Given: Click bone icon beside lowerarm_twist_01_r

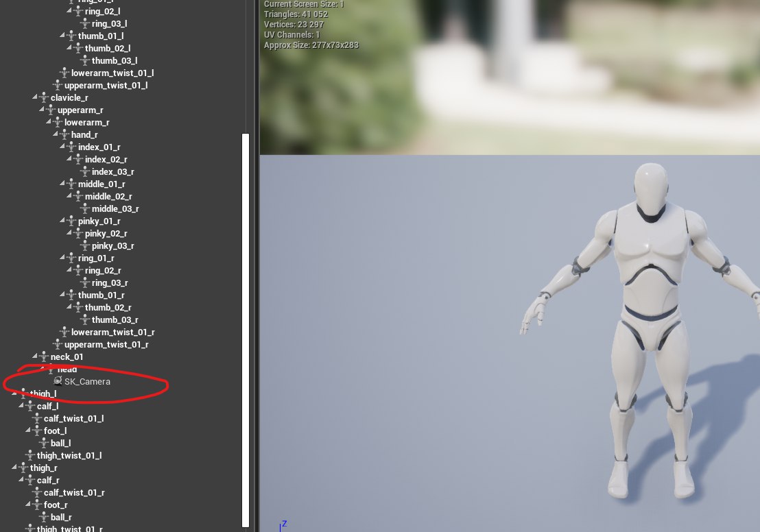Looking at the screenshot, I should pos(65,332).
